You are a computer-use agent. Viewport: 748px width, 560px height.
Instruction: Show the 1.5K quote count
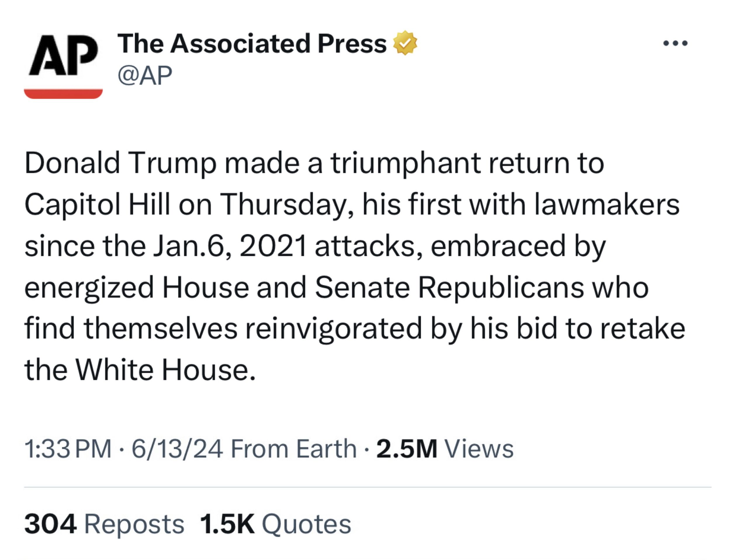[x=227, y=524]
